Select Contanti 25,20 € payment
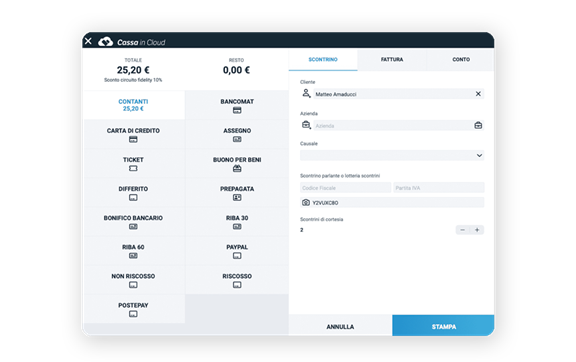Screen dimensions: 576x362 click(133, 105)
